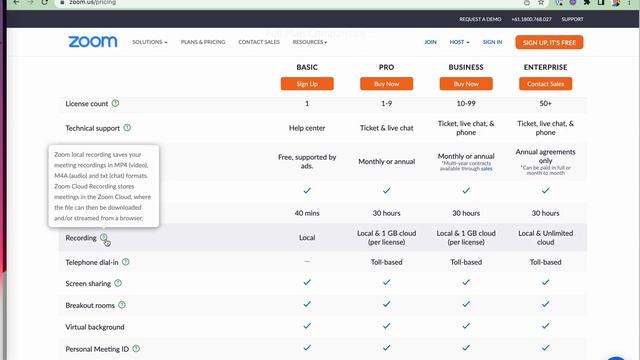640x360 pixels.
Task: Click Join in the navigation
Action: pos(430,42)
